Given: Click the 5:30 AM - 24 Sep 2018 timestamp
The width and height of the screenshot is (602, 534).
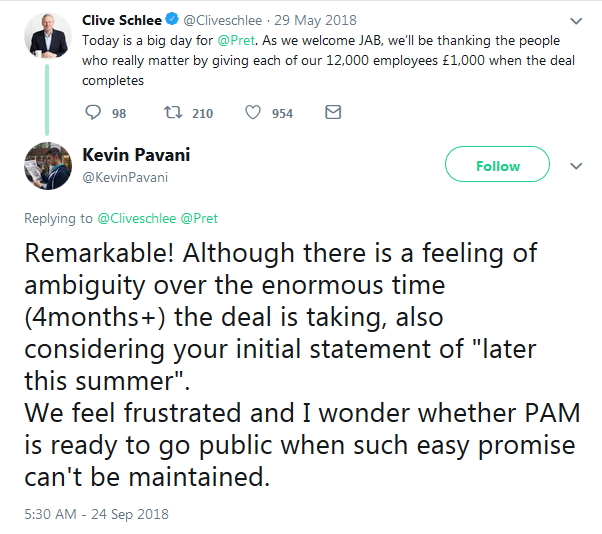Looking at the screenshot, I should [x=96, y=514].
